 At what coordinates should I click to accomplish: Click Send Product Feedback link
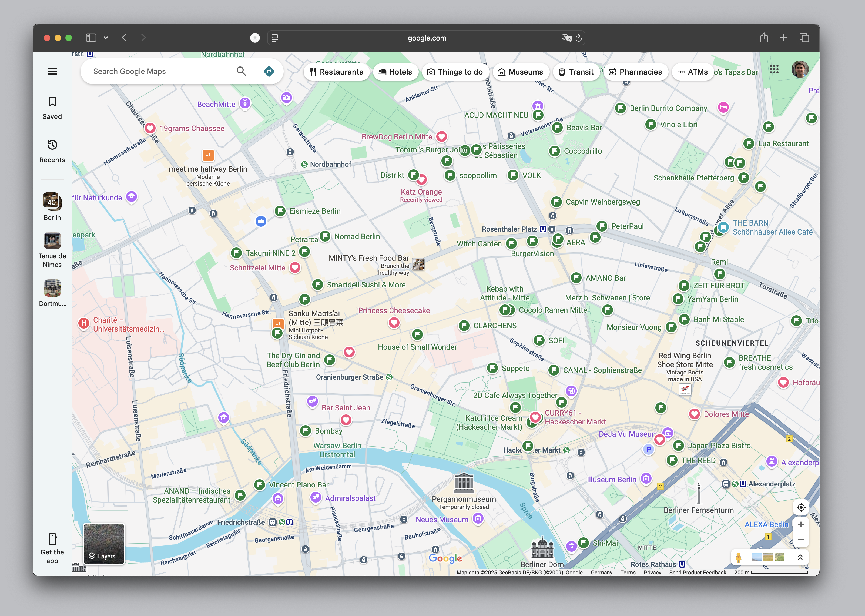click(698, 573)
